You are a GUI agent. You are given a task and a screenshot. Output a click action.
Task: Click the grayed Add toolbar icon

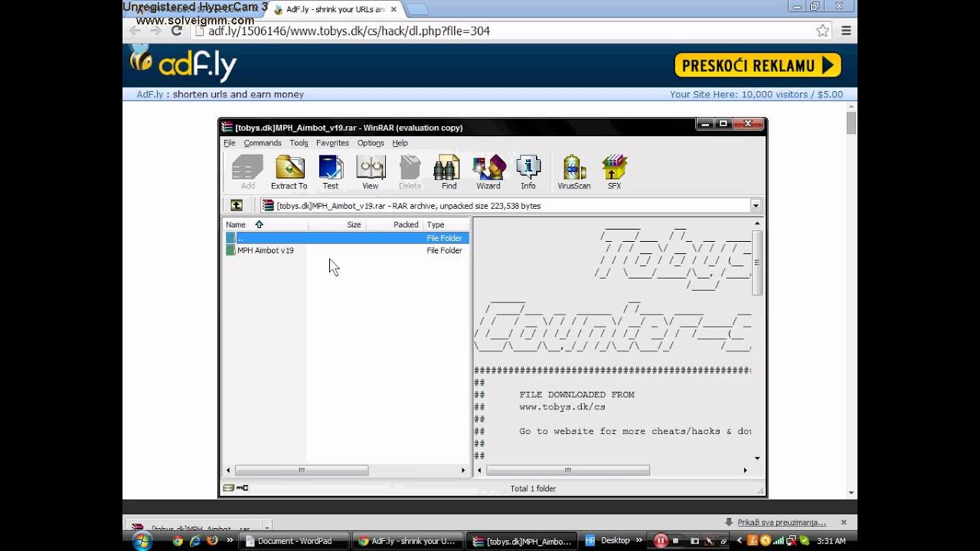(248, 172)
